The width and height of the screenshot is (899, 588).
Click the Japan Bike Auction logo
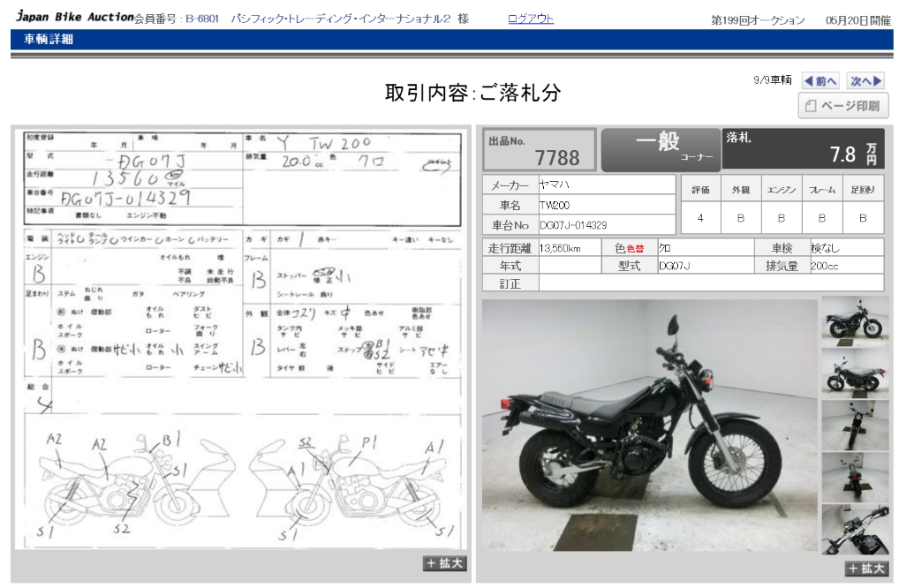(x=75, y=17)
